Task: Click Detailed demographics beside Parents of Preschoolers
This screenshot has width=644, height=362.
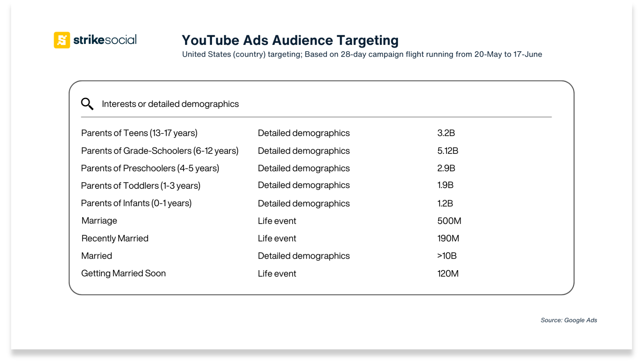Action: coord(304,168)
